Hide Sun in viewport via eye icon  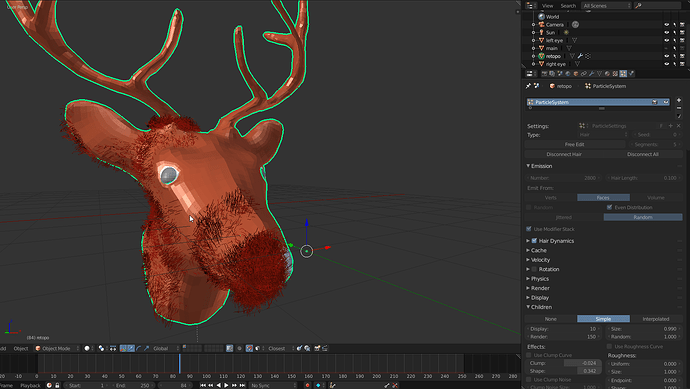pyautogui.click(x=666, y=33)
